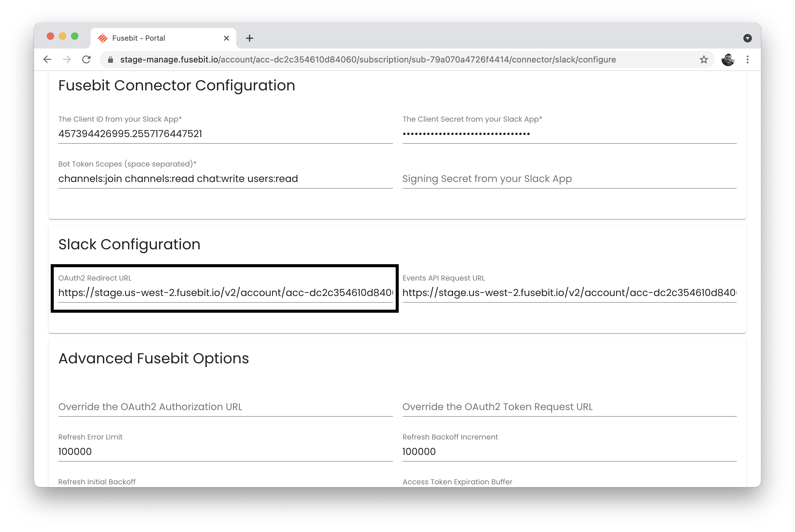The width and height of the screenshot is (795, 532).
Task: Click the Signing Secret input field
Action: [x=569, y=179]
